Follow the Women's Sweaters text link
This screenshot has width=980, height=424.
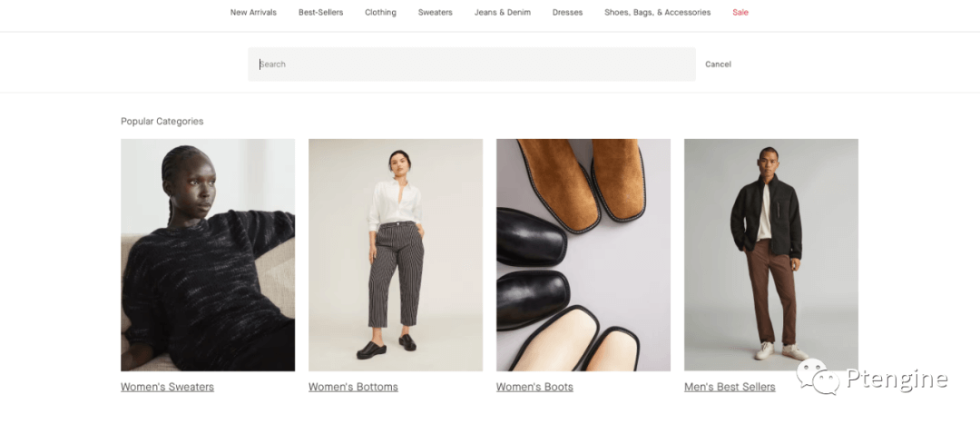point(167,387)
